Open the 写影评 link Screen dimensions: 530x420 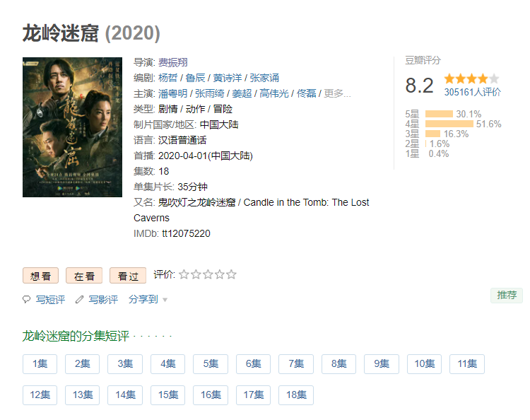pos(103,300)
